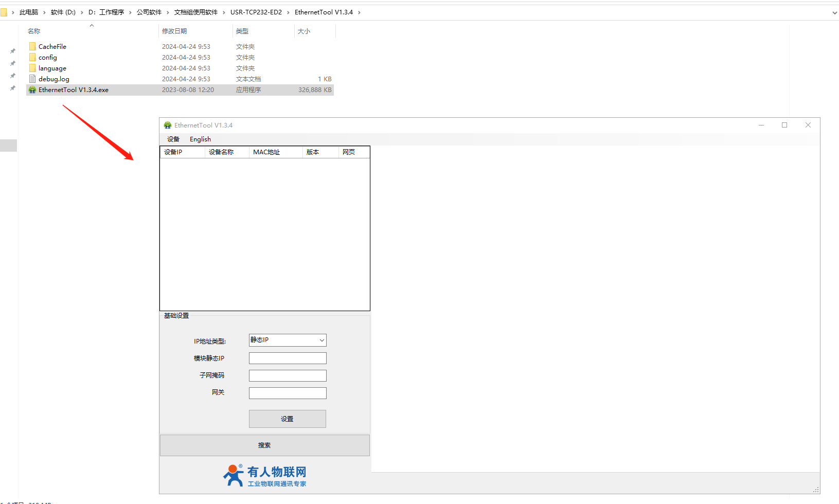Select the CacheFile folder icon
Image resolution: width=839 pixels, height=504 pixels.
click(x=32, y=46)
